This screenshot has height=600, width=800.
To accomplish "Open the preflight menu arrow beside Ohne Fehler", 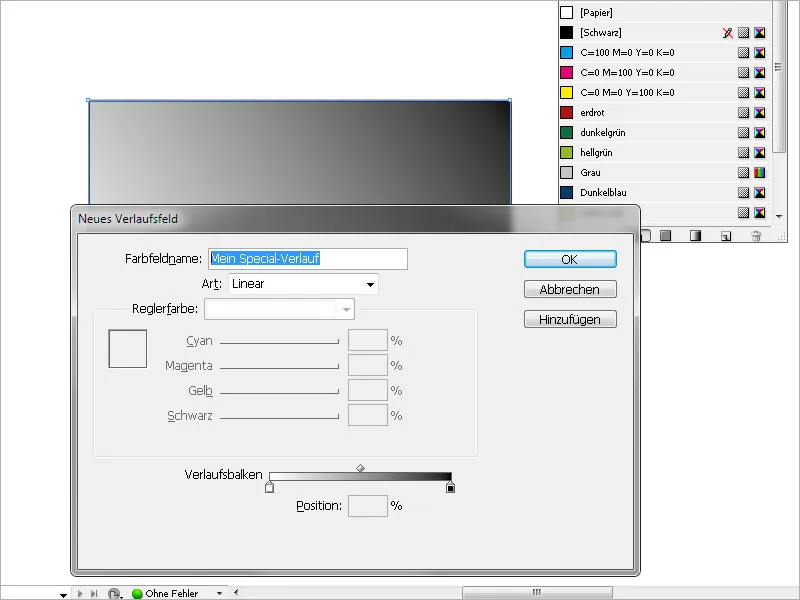I will tap(219, 593).
